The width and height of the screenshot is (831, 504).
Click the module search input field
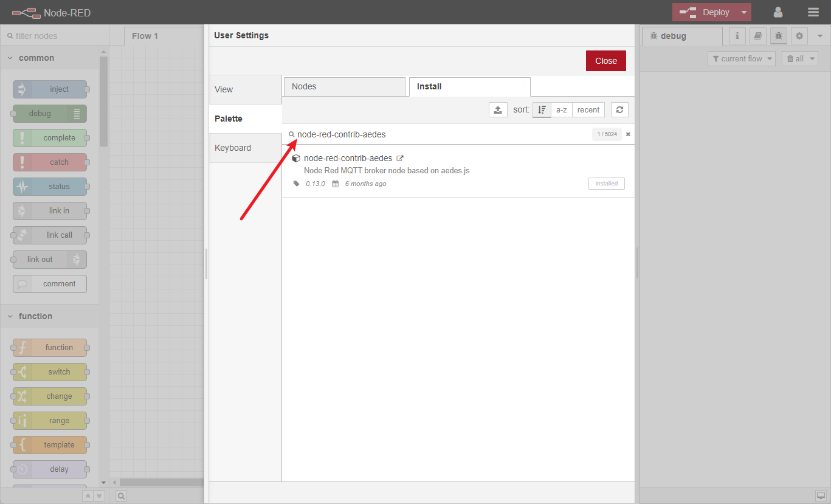pyautogui.click(x=443, y=134)
